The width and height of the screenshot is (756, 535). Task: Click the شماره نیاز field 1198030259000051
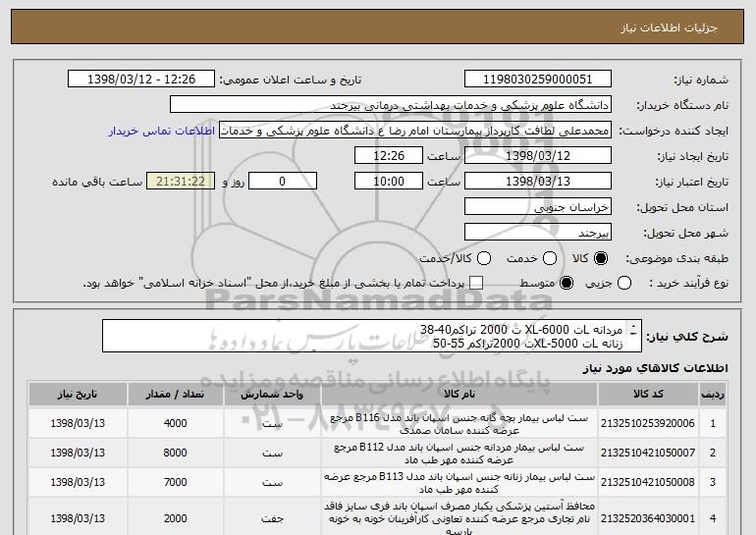point(538,80)
